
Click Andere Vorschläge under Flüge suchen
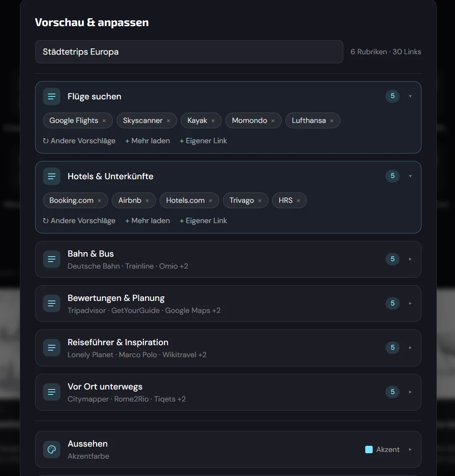pyautogui.click(x=79, y=141)
